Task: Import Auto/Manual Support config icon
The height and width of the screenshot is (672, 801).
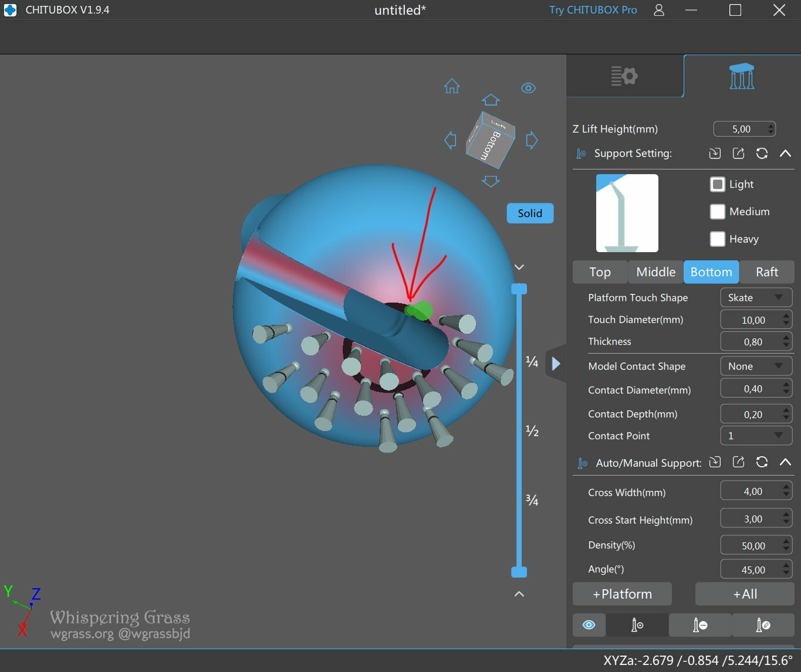Action: (715, 462)
